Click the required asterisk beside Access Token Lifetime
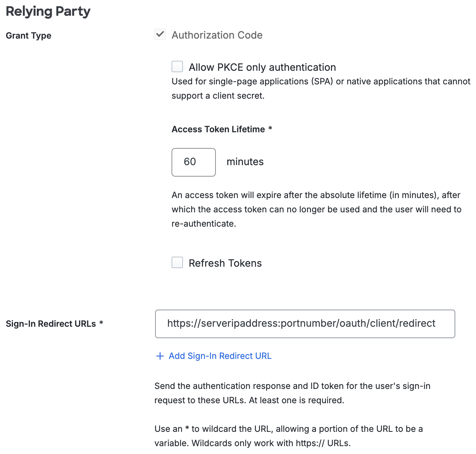The image size is (476, 454). coord(270,129)
